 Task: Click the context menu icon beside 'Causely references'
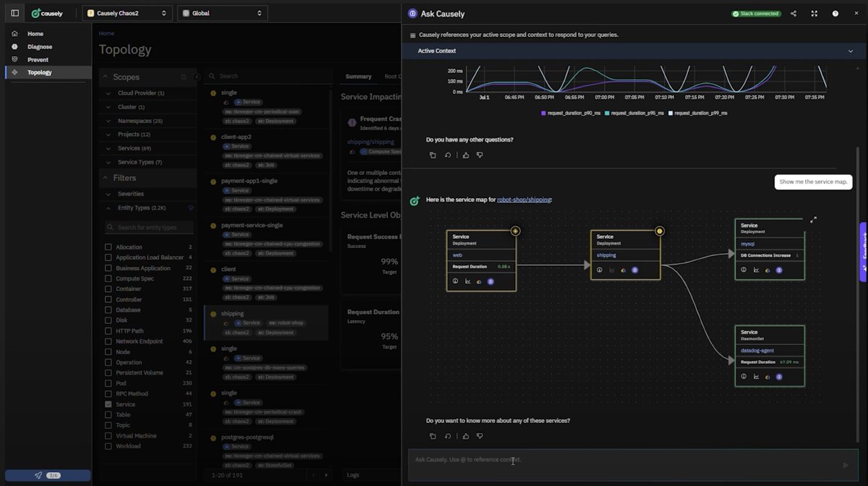[413, 35]
